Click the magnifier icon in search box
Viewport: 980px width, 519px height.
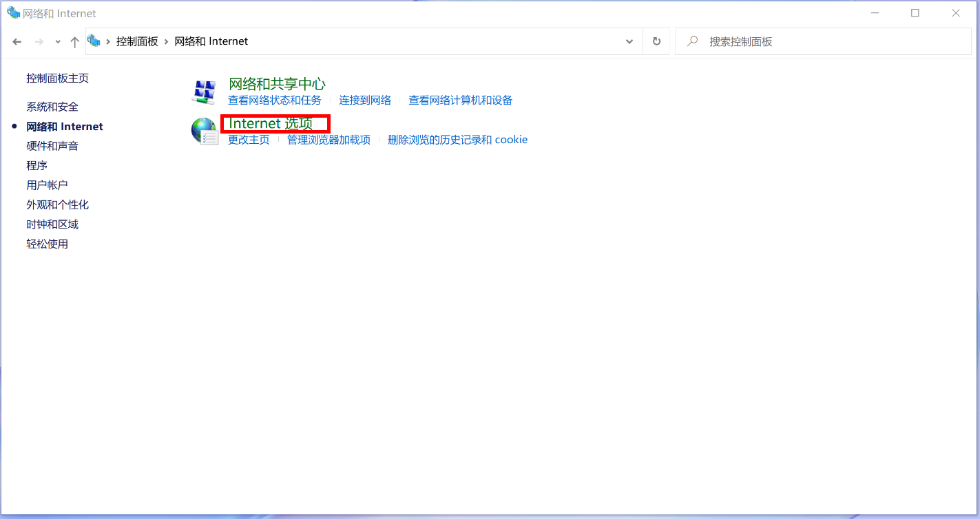693,41
